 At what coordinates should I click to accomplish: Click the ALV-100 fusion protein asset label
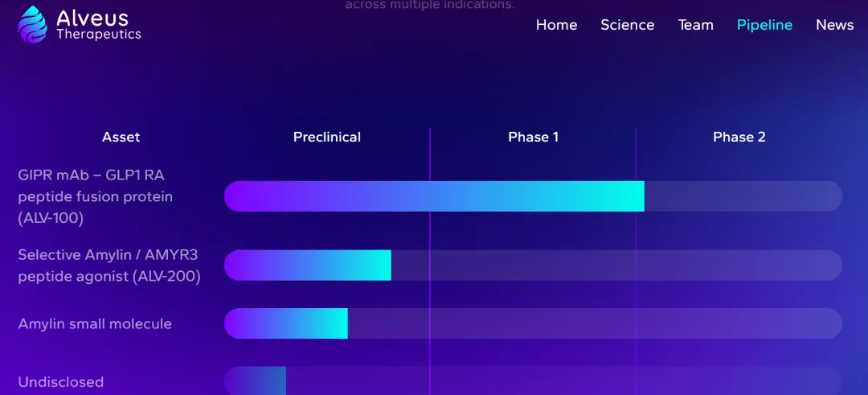[x=95, y=196]
